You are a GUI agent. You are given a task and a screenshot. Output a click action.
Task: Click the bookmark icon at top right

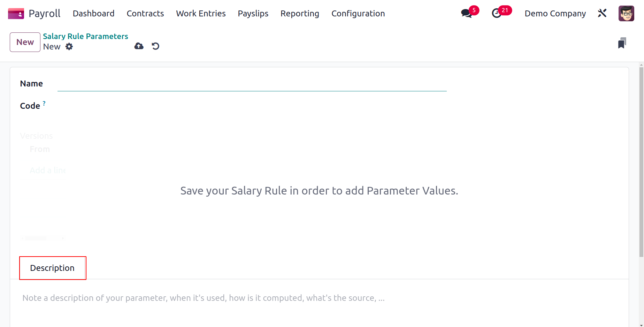pyautogui.click(x=622, y=43)
